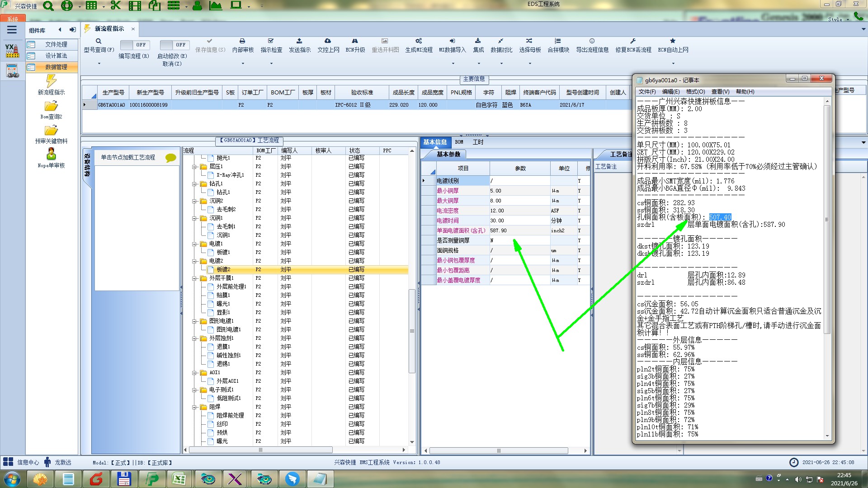The width and height of the screenshot is (868, 488).
Task: Collapse the 电镀2 tree node
Action: tap(195, 261)
